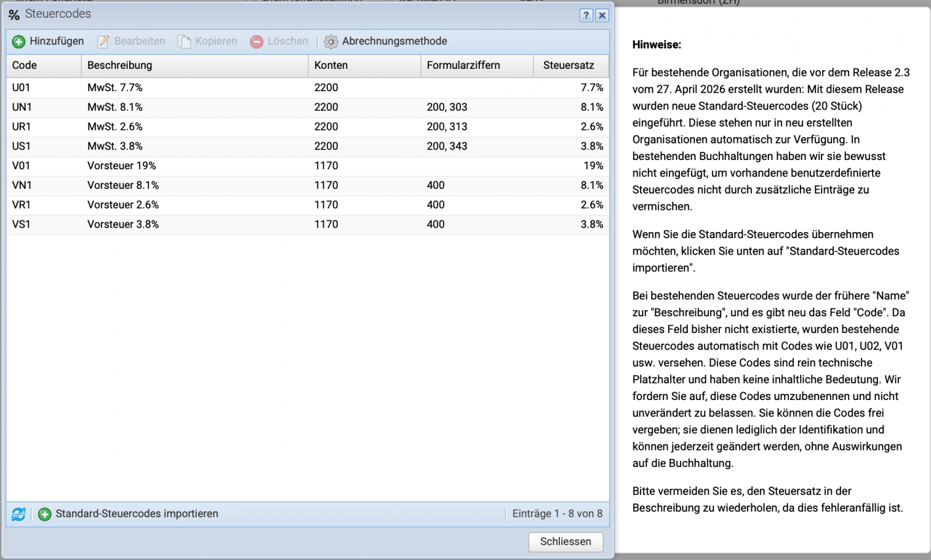Click Formularziffern 400 in VN1 row
931x560 pixels.
(435, 186)
